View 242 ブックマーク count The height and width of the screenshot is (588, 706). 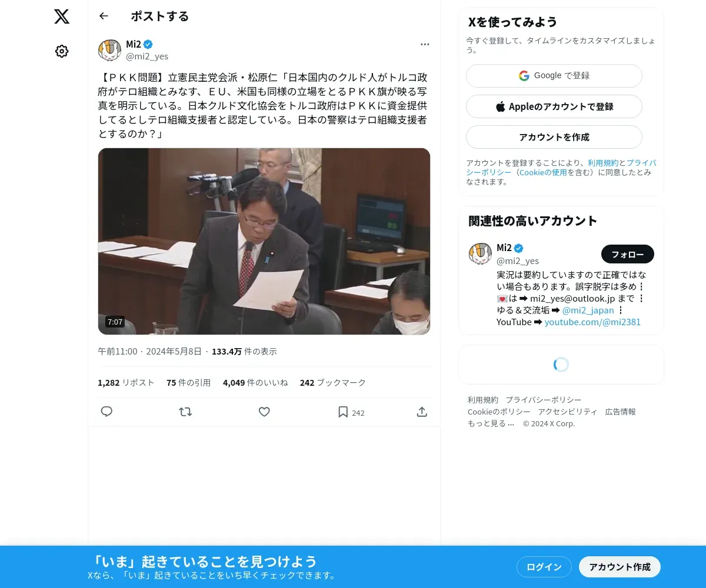click(333, 382)
